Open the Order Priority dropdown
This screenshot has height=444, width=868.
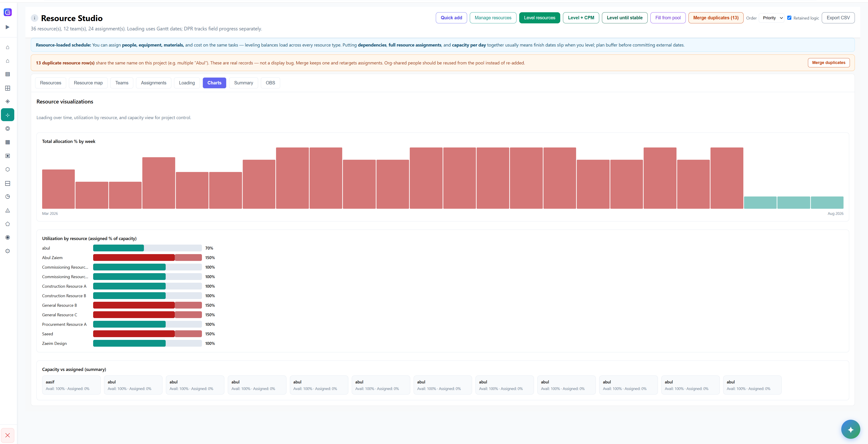pos(772,18)
